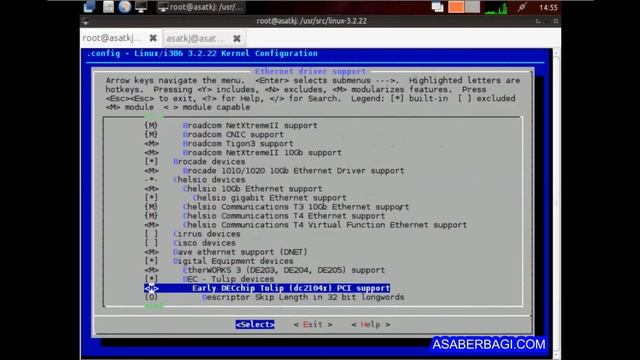This screenshot has height=360, width=640.
Task: Switch to the grey workspace in the pager
Action: (x=472, y=7)
